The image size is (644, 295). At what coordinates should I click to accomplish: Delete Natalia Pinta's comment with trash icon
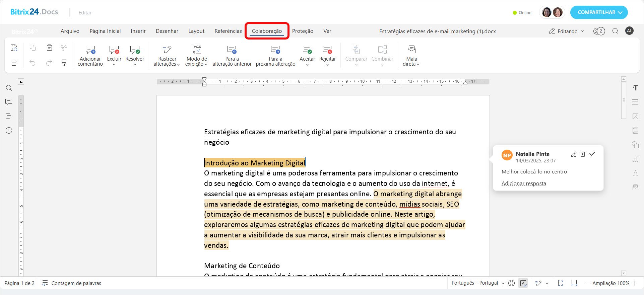583,154
